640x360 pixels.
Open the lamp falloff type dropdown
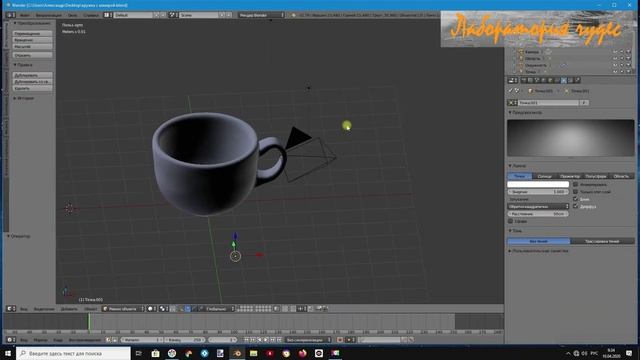pos(538,207)
